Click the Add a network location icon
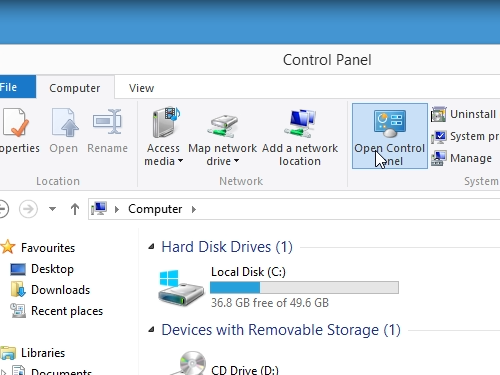Image resolution: width=500 pixels, height=375 pixels. pyautogui.click(x=300, y=123)
